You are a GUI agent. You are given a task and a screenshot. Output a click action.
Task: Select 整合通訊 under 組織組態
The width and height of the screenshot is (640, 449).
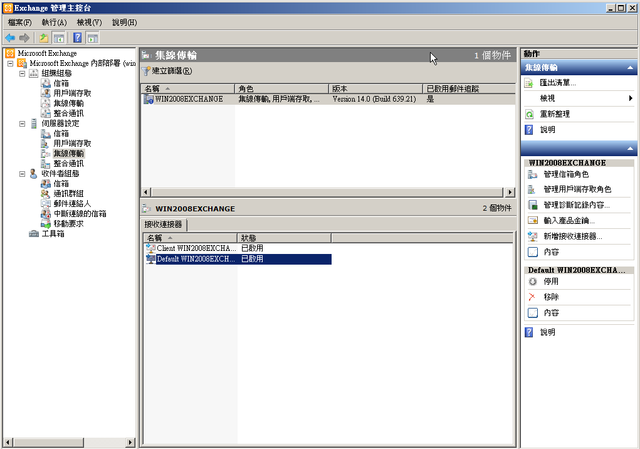tap(69, 113)
